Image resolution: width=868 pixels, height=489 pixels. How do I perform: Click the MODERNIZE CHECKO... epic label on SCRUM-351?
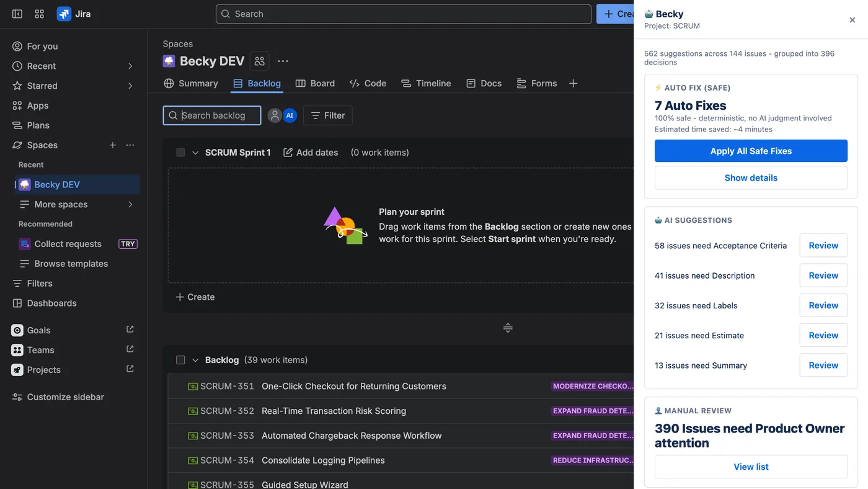tap(593, 386)
